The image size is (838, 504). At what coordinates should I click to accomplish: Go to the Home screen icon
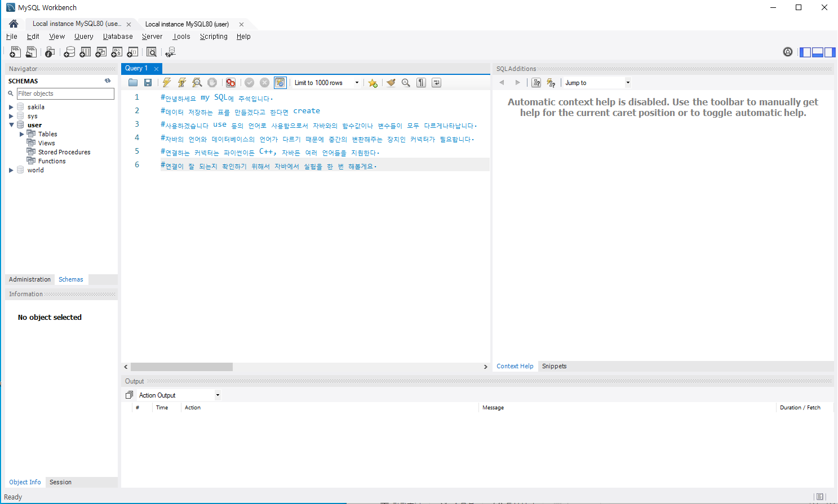tap(14, 24)
